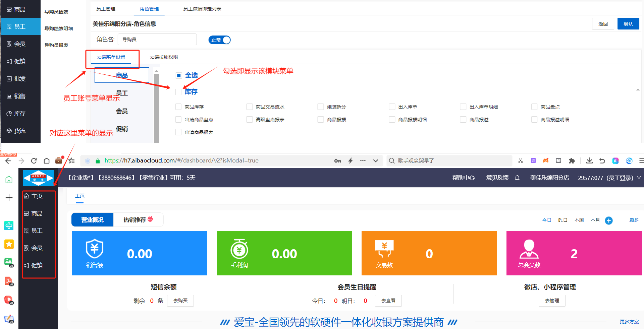
Task: Click the AIBAO logo
Action: [38, 178]
